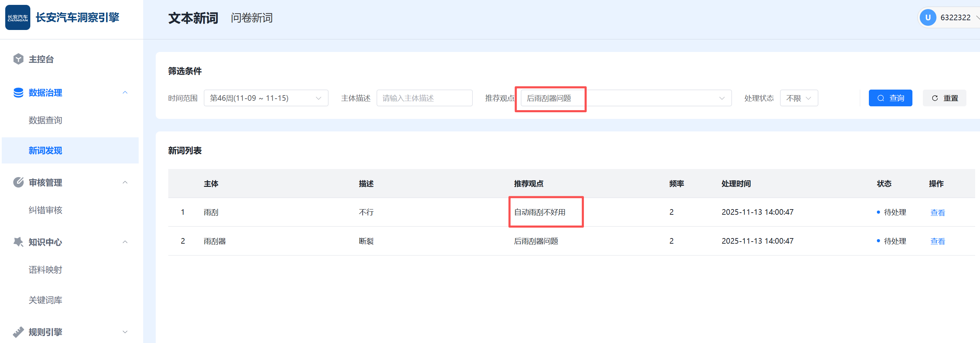This screenshot has height=343, width=980.
Task: Open 数据查询 in the sidebar
Action: point(45,120)
